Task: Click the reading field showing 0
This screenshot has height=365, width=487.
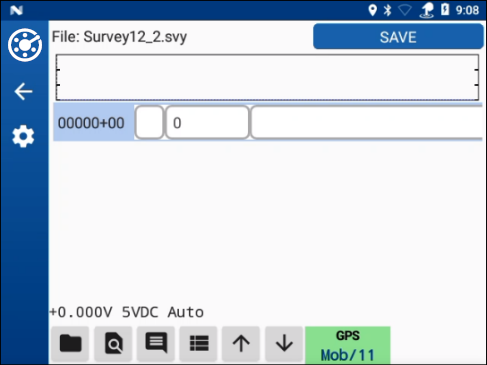Action: (207, 123)
